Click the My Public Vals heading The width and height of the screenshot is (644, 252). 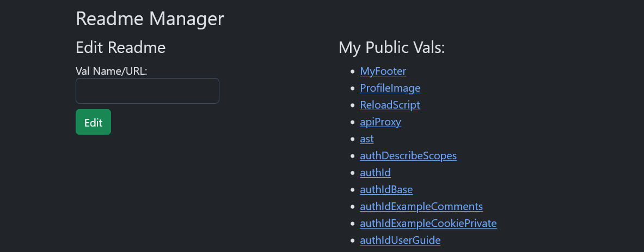(x=391, y=47)
